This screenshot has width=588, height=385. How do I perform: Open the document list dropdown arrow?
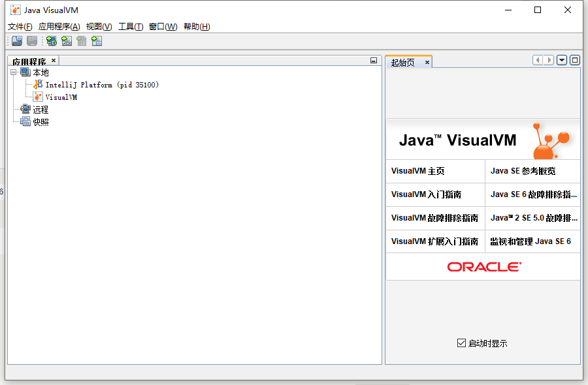562,60
